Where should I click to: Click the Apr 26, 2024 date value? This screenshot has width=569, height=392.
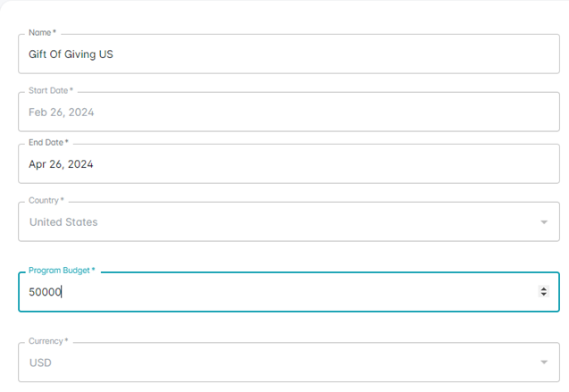61,164
